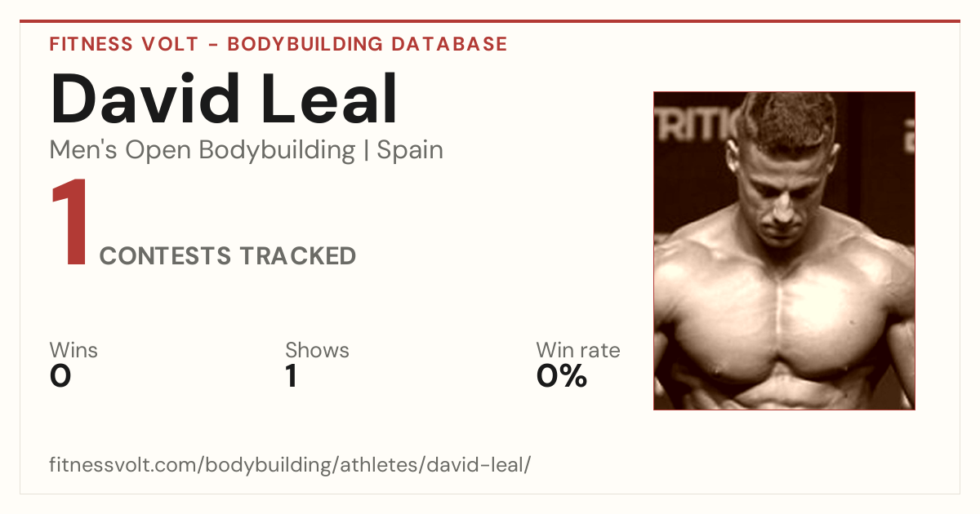Click Men's Open Bodybuilding division text
This screenshot has height=514, width=980.
pyautogui.click(x=203, y=150)
